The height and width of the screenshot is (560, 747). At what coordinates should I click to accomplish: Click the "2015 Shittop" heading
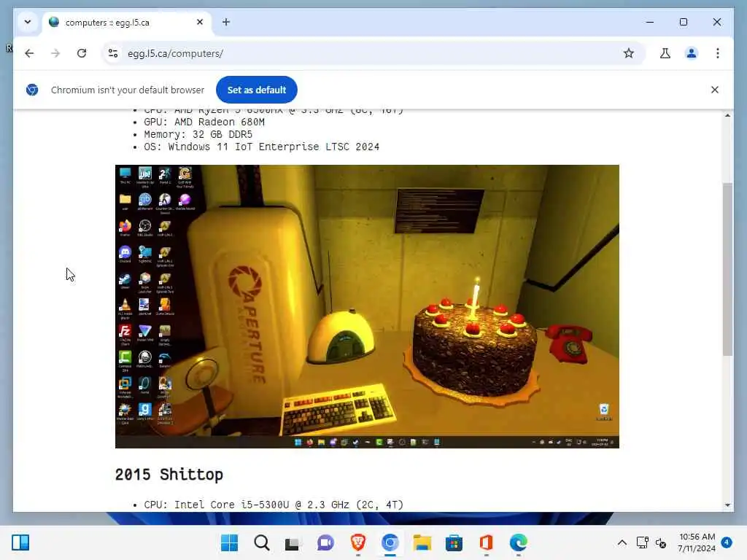pos(169,474)
